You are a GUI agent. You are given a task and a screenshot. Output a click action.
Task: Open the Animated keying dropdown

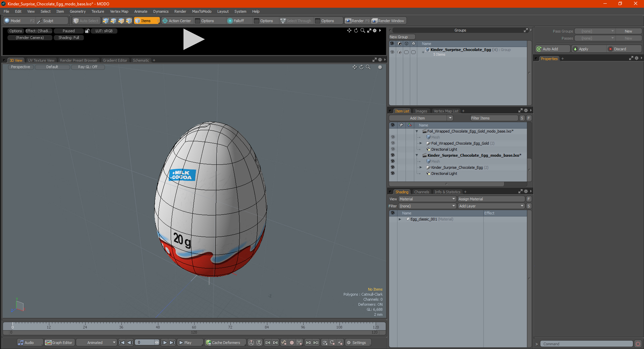97,343
